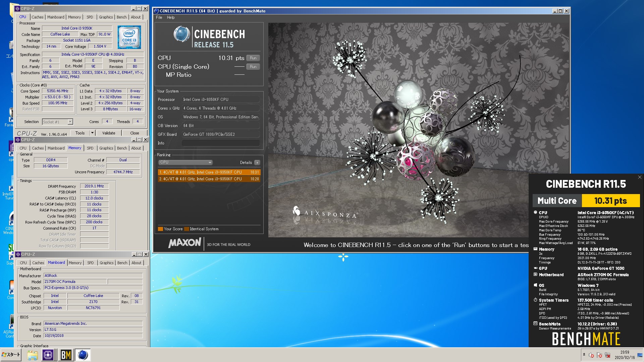Click the muted volume tray icon
Image resolution: width=644 pixels, height=362 pixels.
591,355
